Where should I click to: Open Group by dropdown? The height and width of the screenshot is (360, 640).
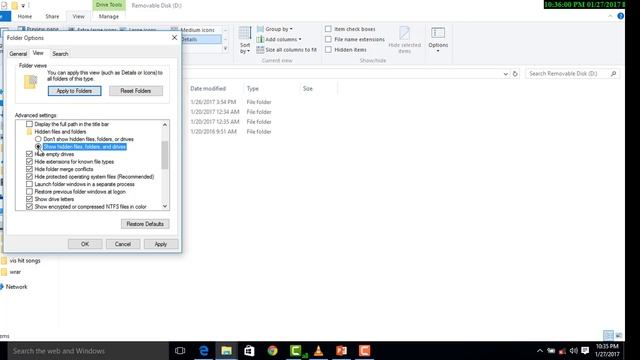point(274,29)
